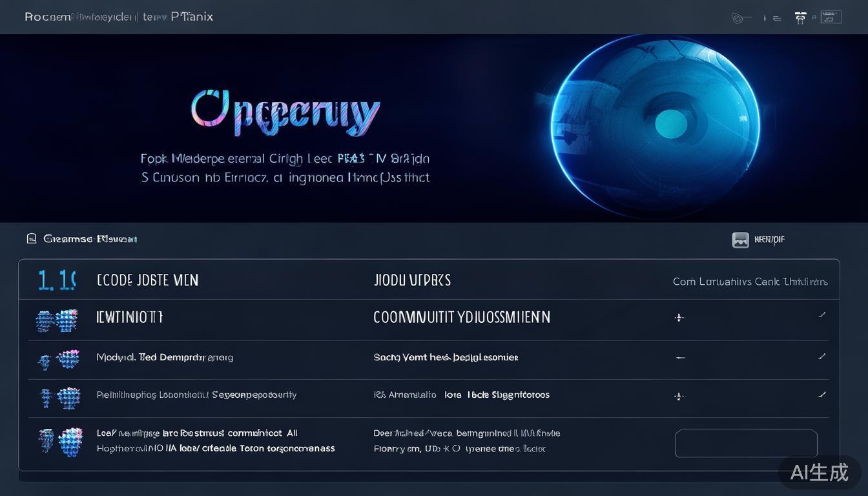The image size is (868, 496).
Task: Expand the Modyial Ted row via right arrow
Action: pos(821,356)
